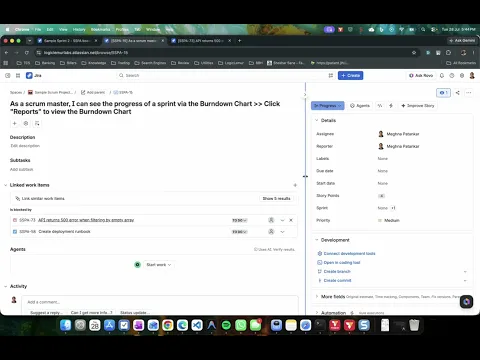Click assignee avatar in SSPA-73 row

271,220
